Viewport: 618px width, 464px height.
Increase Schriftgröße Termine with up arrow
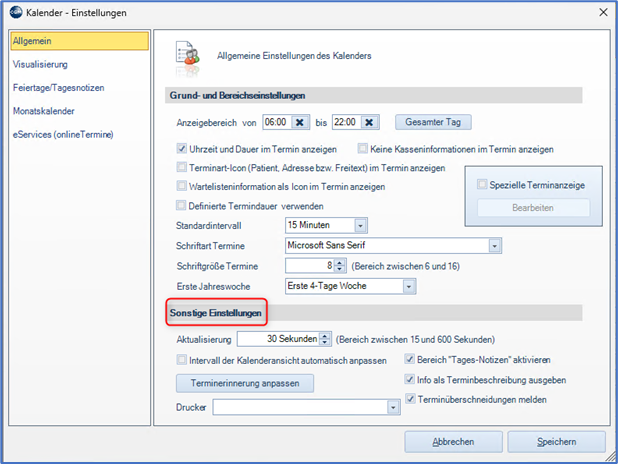[x=340, y=263]
